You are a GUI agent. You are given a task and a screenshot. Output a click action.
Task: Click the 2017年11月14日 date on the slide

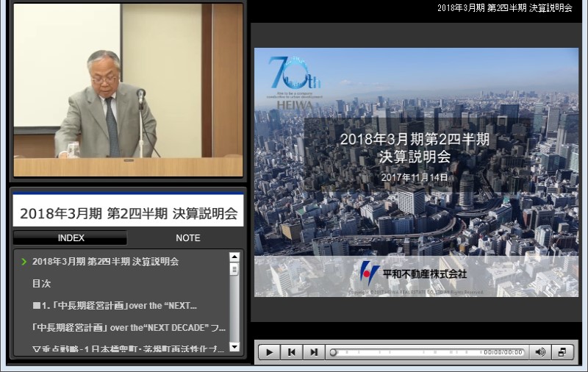point(415,177)
